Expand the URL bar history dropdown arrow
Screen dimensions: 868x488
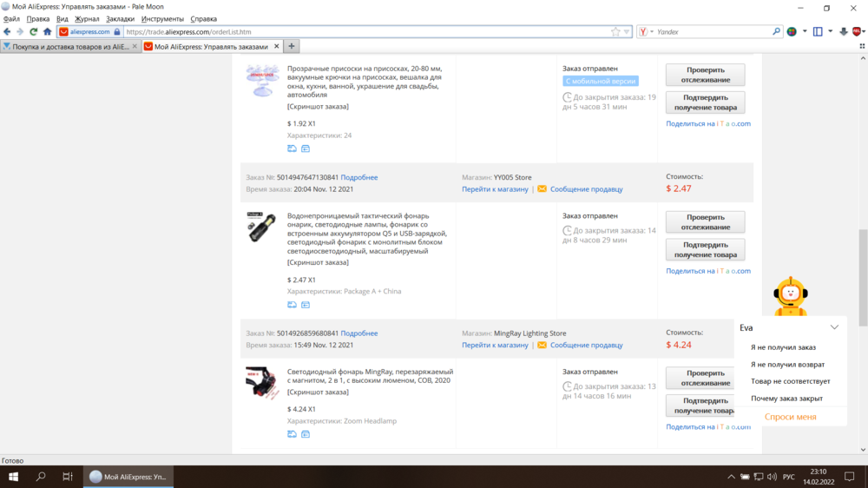tap(627, 31)
